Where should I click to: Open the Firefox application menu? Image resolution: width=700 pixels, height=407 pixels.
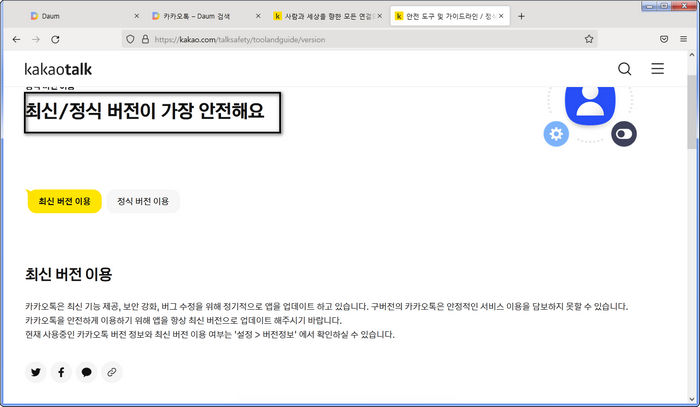point(683,39)
